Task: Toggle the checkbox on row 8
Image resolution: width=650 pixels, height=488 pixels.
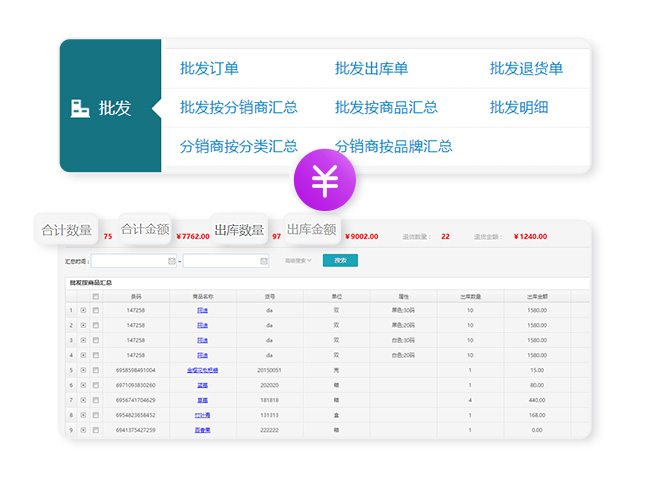Action: (96, 414)
